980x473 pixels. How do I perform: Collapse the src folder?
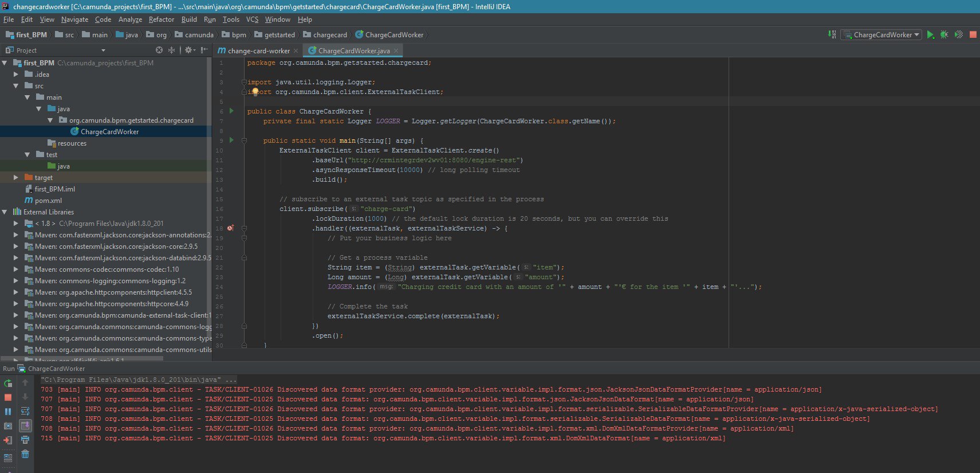16,86
